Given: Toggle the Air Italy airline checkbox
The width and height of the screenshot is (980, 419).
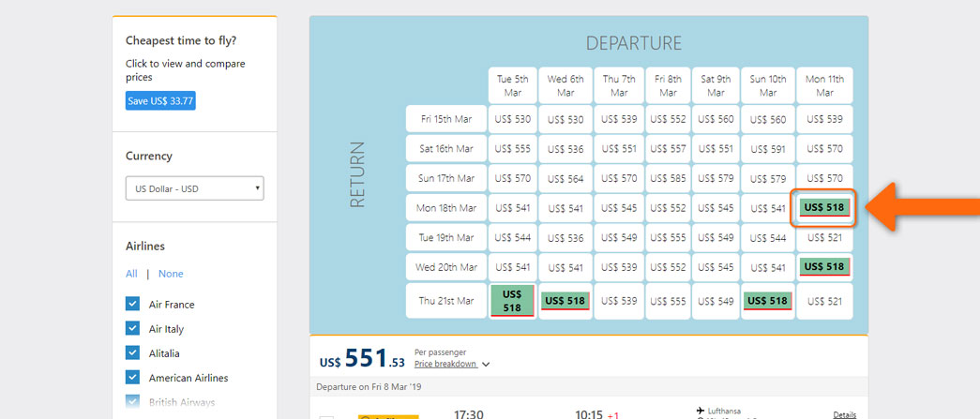Looking at the screenshot, I should (132, 328).
